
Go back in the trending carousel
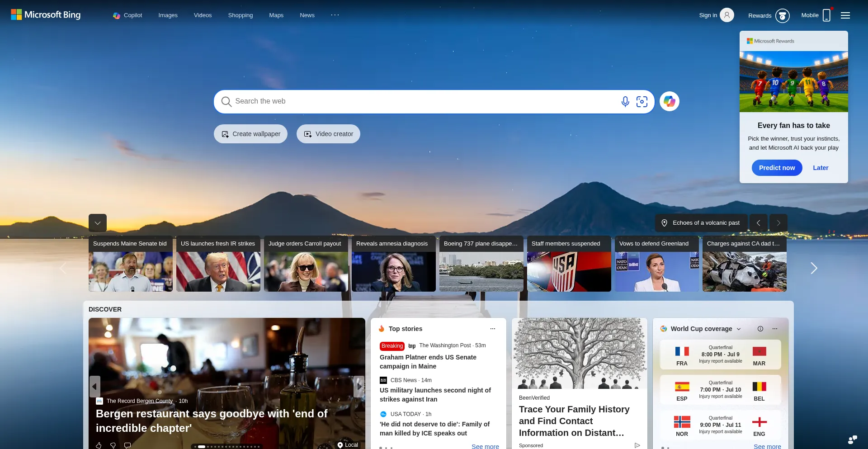pyautogui.click(x=63, y=268)
